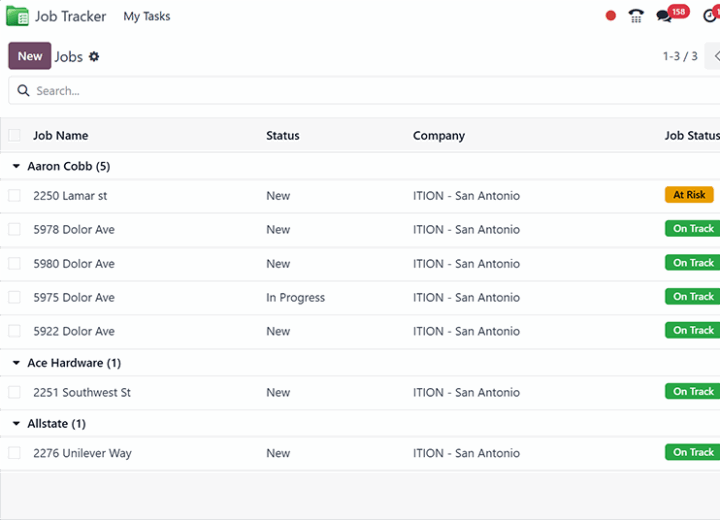Open the VoIP phone icon
Viewport: 720px width, 520px height.
[x=636, y=16]
